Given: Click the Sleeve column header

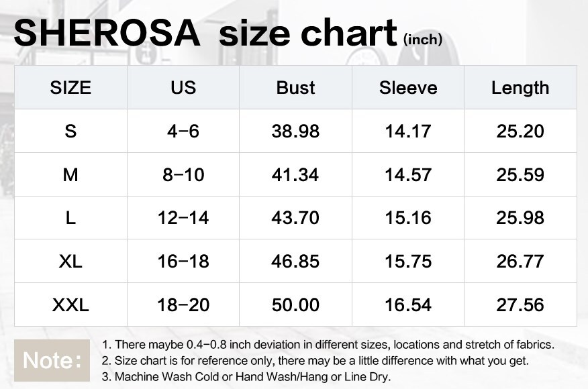Looking at the screenshot, I should [x=408, y=88].
